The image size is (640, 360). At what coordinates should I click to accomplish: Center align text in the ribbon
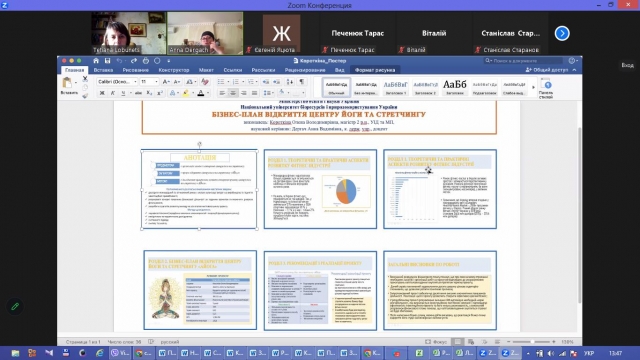[233, 93]
